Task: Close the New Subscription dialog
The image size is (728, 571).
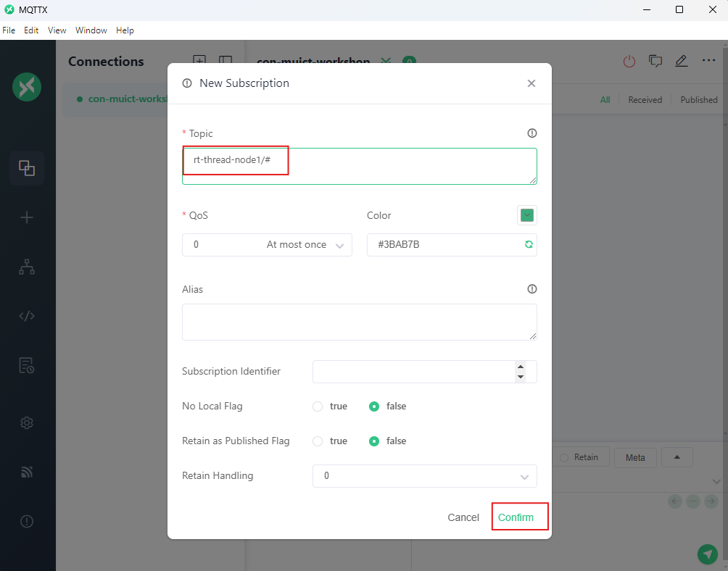Action: point(531,83)
